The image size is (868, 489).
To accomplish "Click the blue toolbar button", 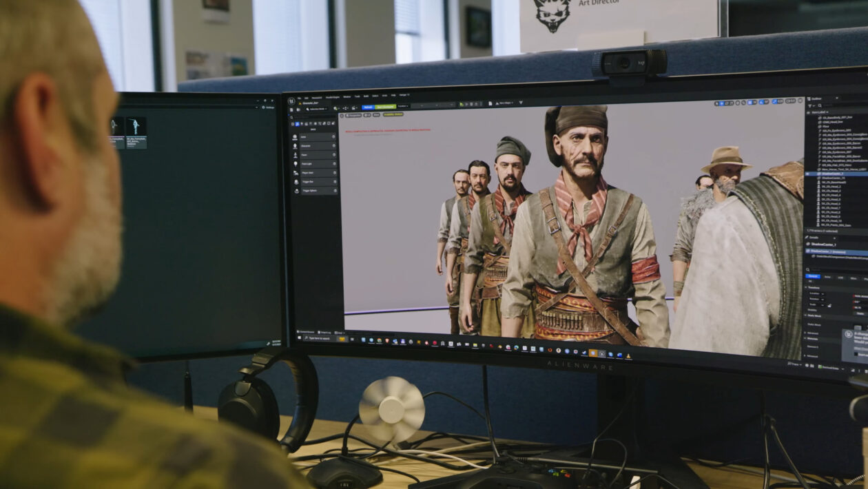I will click(x=368, y=107).
